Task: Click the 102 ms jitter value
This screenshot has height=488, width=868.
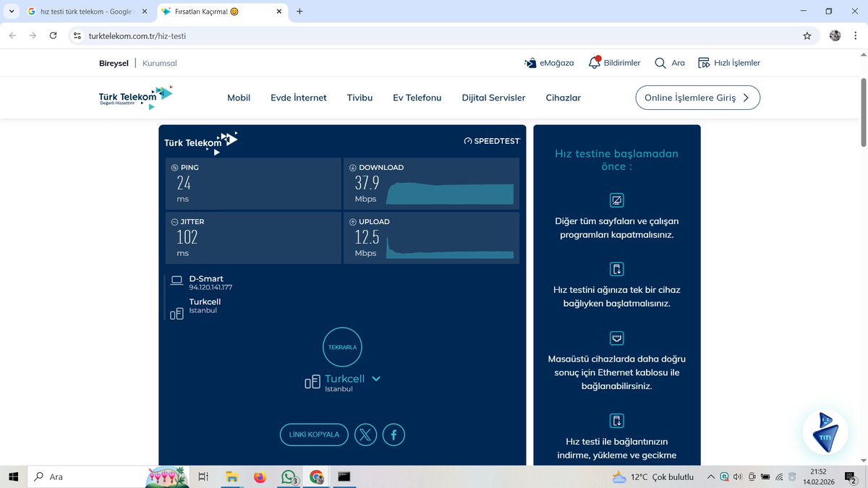Action: (x=187, y=237)
